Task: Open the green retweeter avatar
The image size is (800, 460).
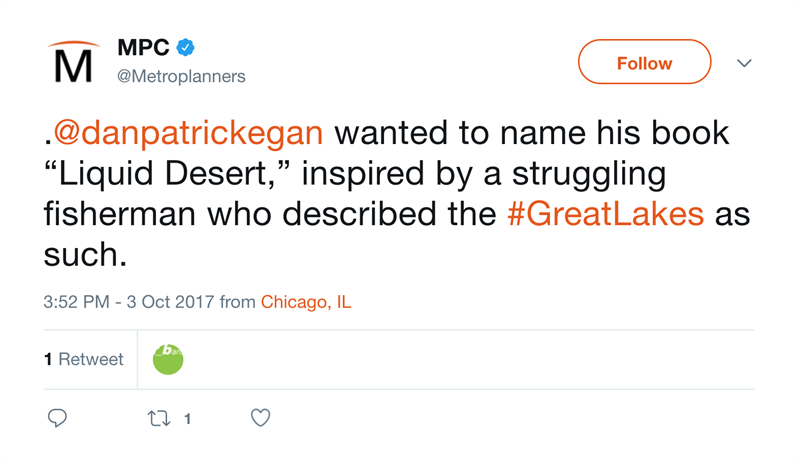Action: tap(168, 359)
